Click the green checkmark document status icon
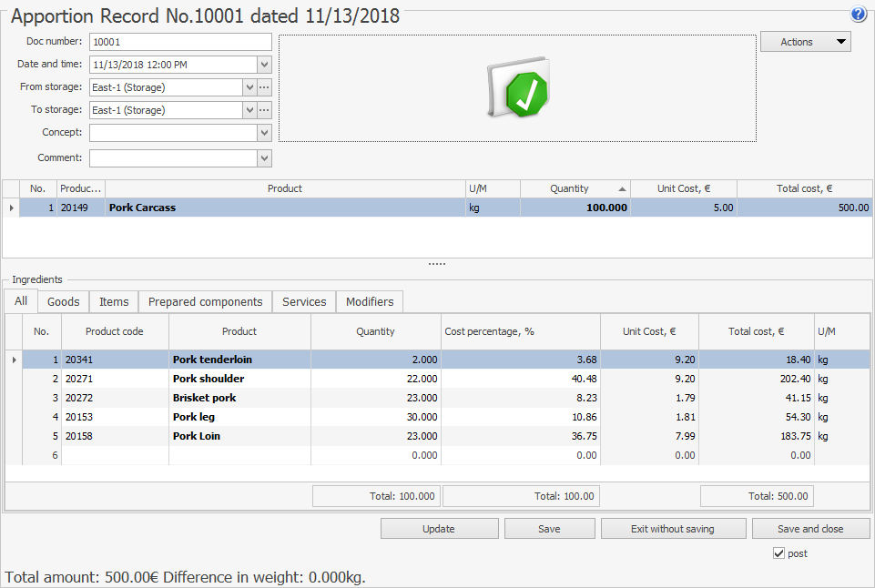Image resolution: width=875 pixels, height=588 pixels. pos(519,89)
